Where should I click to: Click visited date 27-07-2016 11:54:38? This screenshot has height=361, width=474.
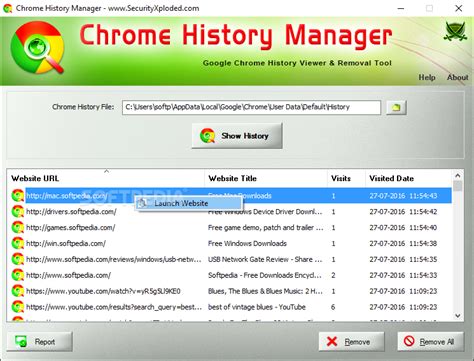coord(403,243)
